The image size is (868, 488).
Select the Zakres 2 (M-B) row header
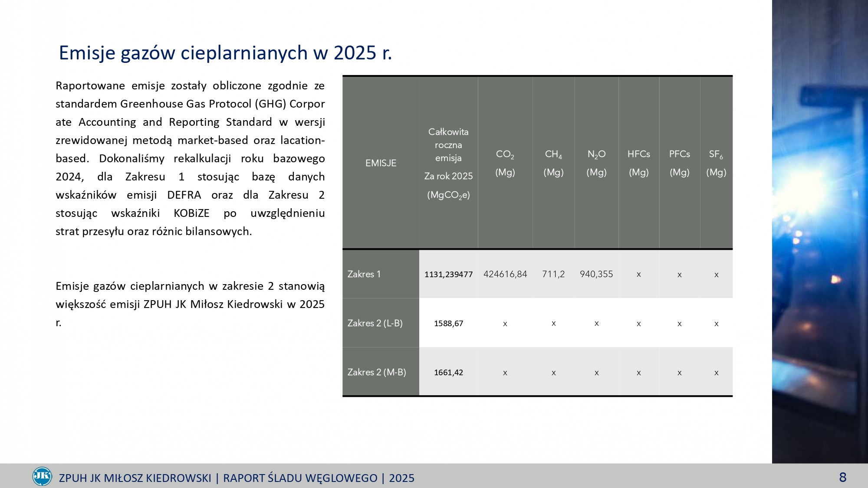coord(380,372)
